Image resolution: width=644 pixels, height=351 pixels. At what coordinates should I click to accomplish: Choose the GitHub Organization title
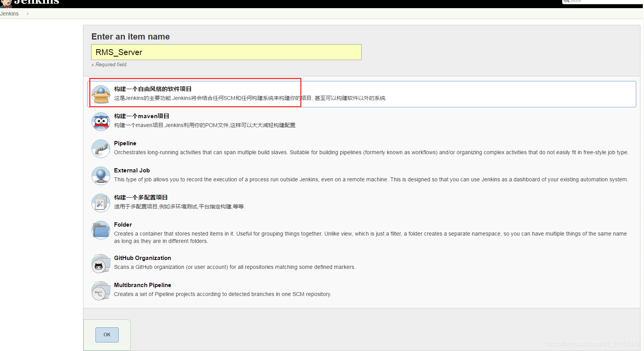(142, 258)
